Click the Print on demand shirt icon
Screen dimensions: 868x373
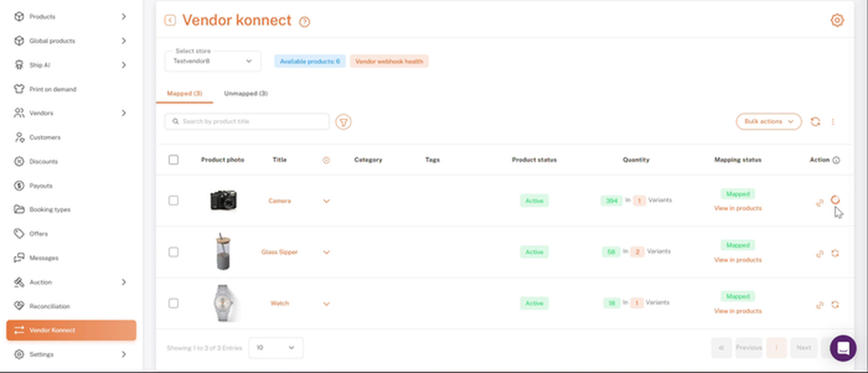tap(19, 89)
